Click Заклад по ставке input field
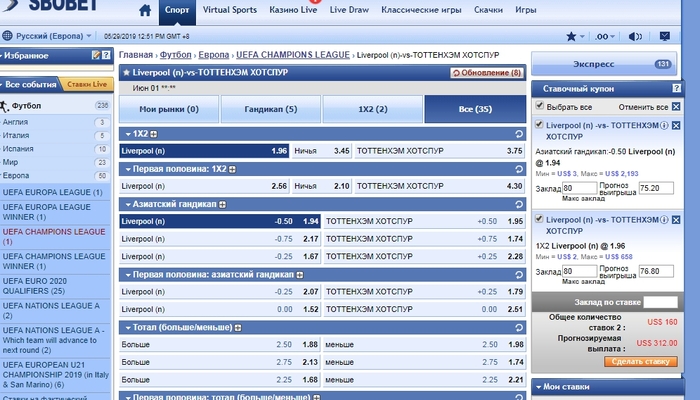This screenshot has width=700, height=400. 660,302
